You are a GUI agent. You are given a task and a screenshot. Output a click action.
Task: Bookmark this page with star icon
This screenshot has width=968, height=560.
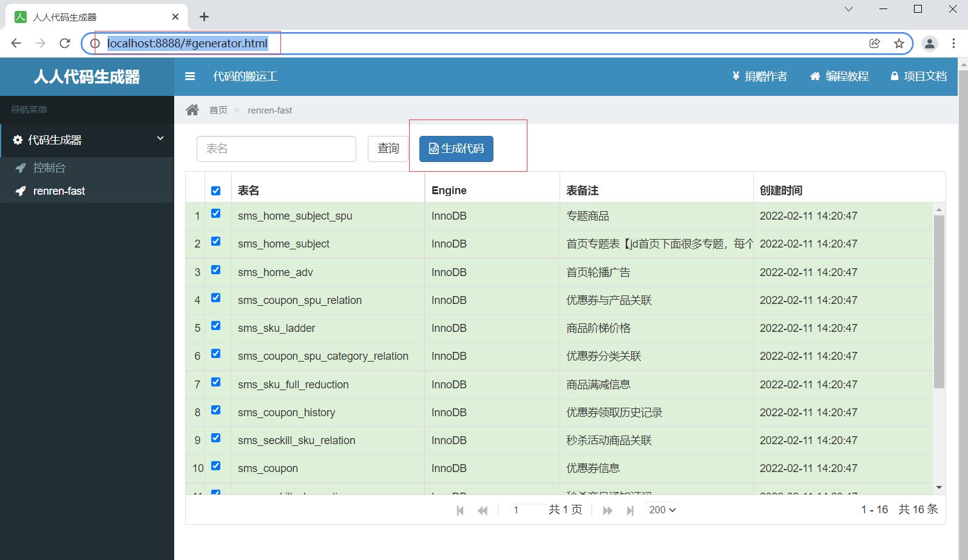point(899,43)
